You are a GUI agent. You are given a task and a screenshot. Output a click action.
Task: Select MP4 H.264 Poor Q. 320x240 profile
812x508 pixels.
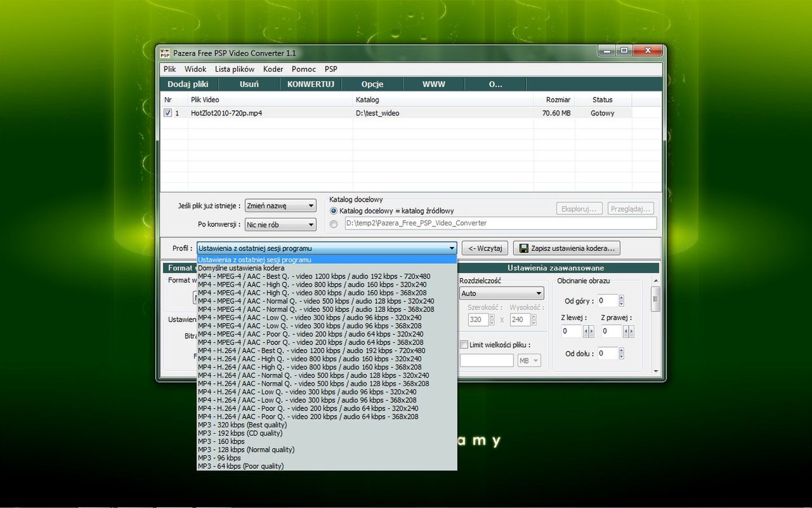click(x=327, y=408)
